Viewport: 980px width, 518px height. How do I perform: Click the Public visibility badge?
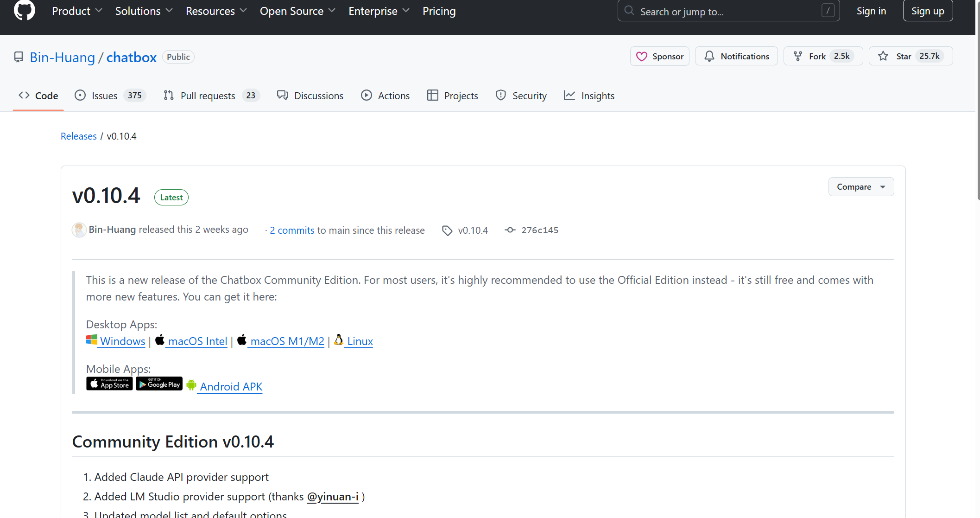(x=178, y=57)
